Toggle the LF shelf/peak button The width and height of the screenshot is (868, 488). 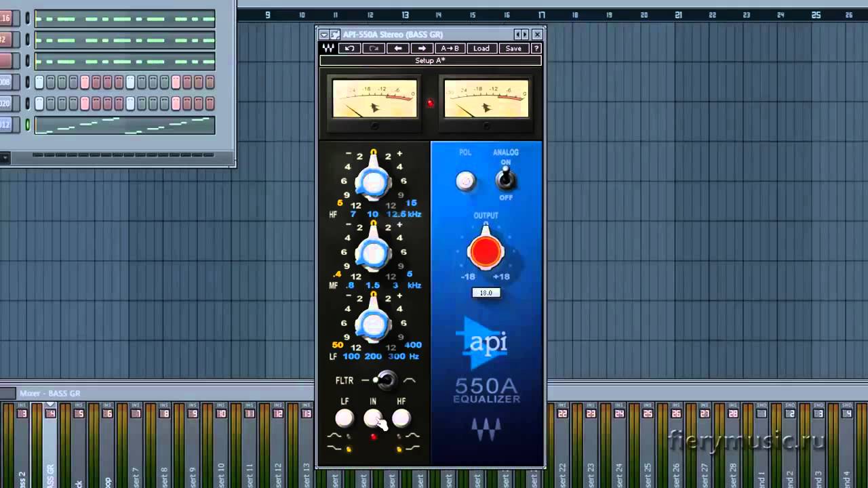point(344,419)
